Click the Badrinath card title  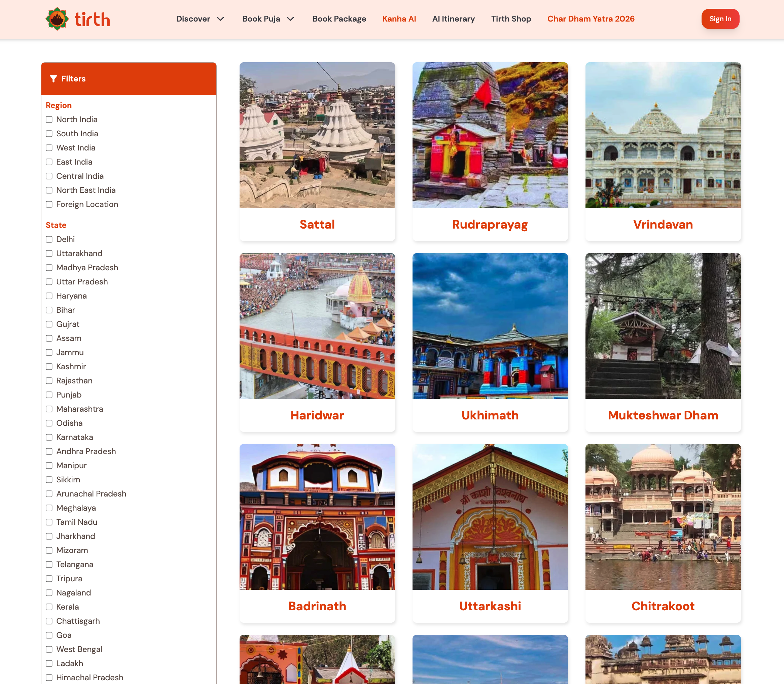point(317,606)
